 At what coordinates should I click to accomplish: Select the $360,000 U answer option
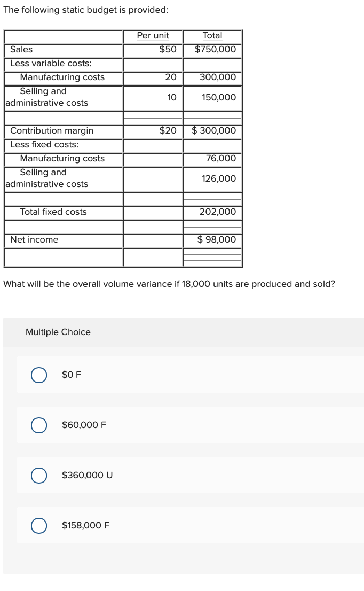coord(38,475)
